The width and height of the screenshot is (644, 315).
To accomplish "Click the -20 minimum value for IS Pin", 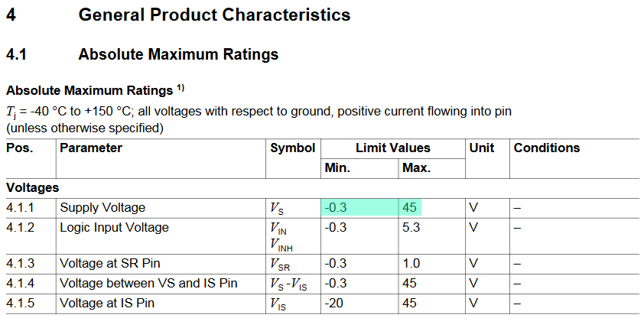I will point(334,304).
